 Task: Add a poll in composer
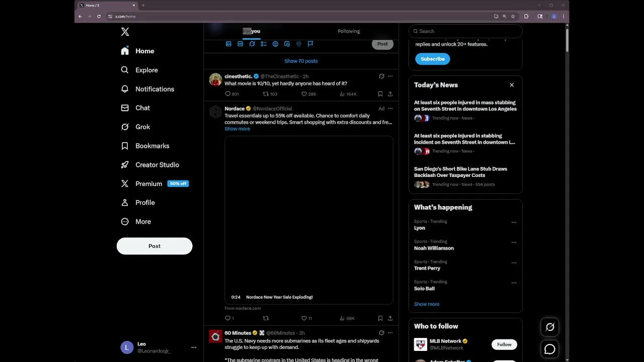[x=264, y=44]
